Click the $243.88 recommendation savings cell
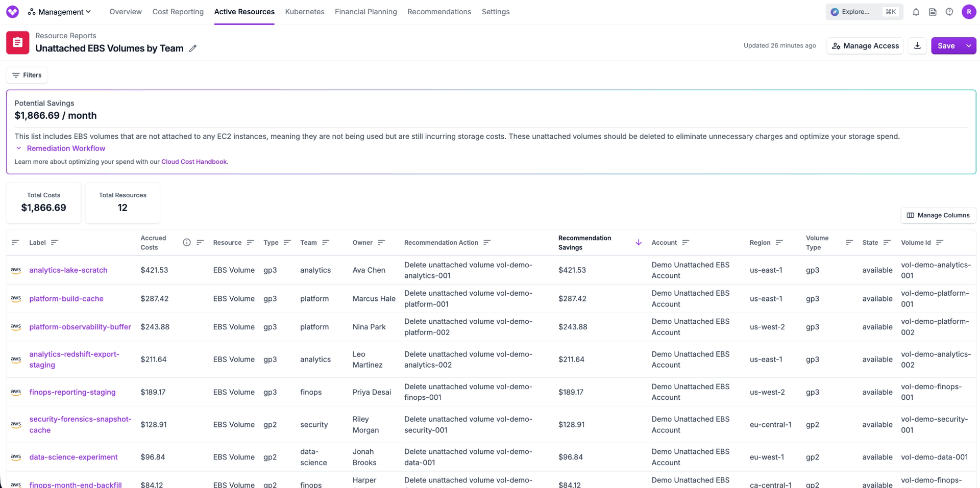 (573, 327)
